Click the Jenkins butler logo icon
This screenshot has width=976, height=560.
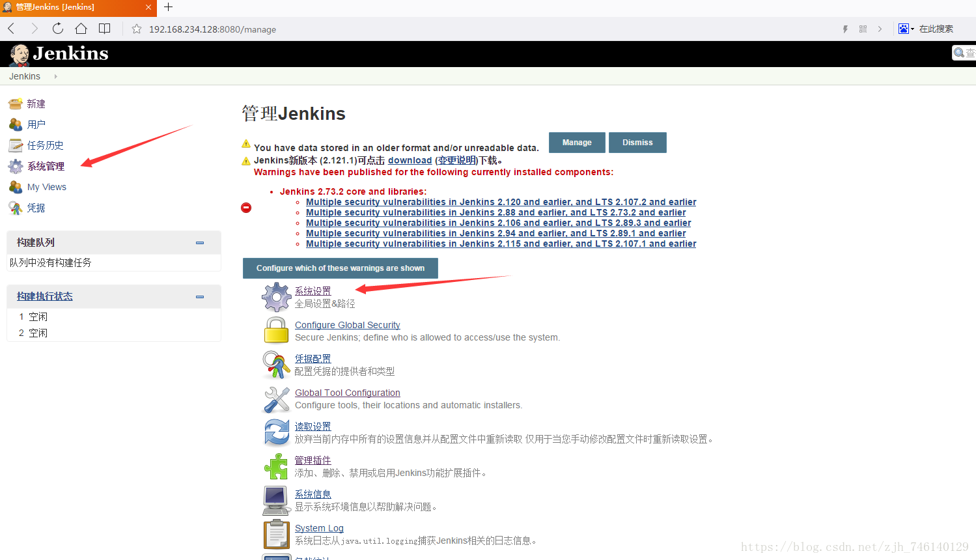(20, 55)
